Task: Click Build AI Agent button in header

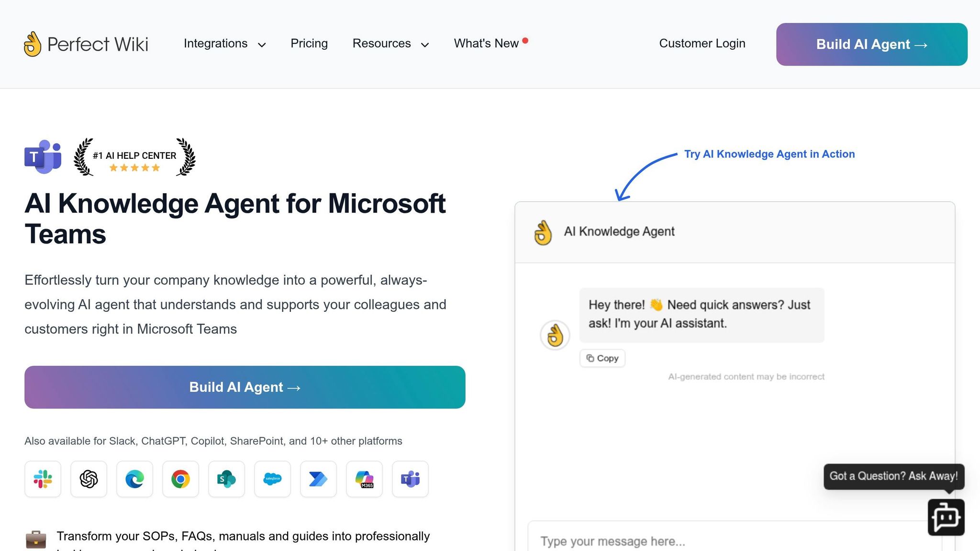Action: 871,44
